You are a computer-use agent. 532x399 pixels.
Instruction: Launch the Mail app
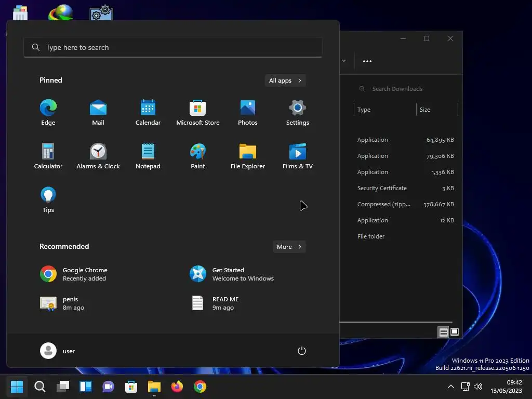(x=98, y=113)
